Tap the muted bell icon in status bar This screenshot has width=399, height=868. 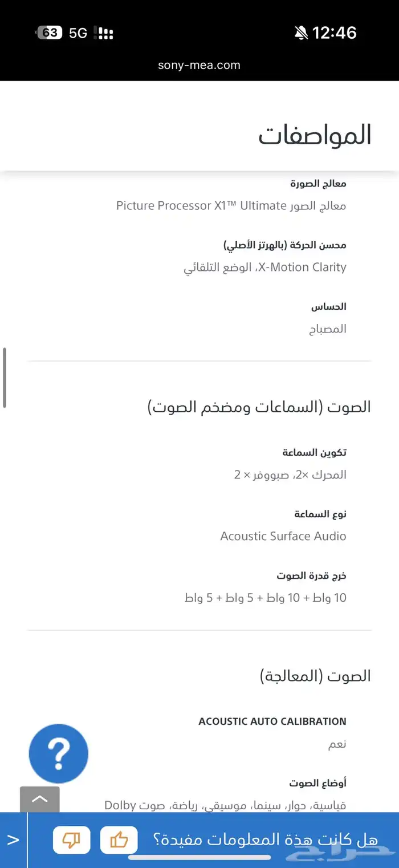(301, 33)
